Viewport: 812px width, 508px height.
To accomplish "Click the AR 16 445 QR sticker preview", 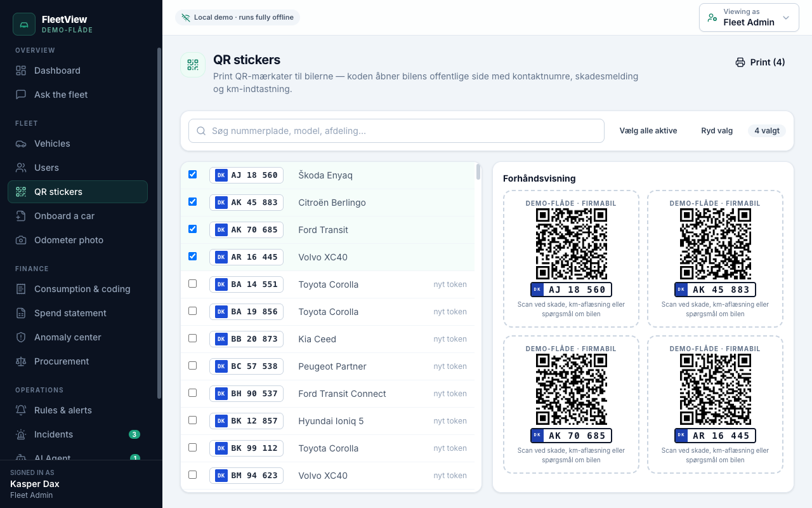I will (715, 404).
